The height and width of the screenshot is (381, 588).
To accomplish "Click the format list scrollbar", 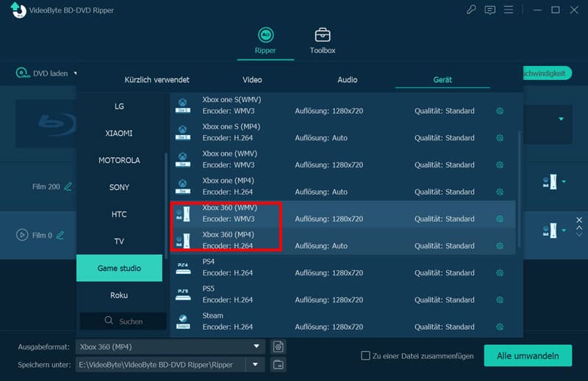I will click(519, 189).
